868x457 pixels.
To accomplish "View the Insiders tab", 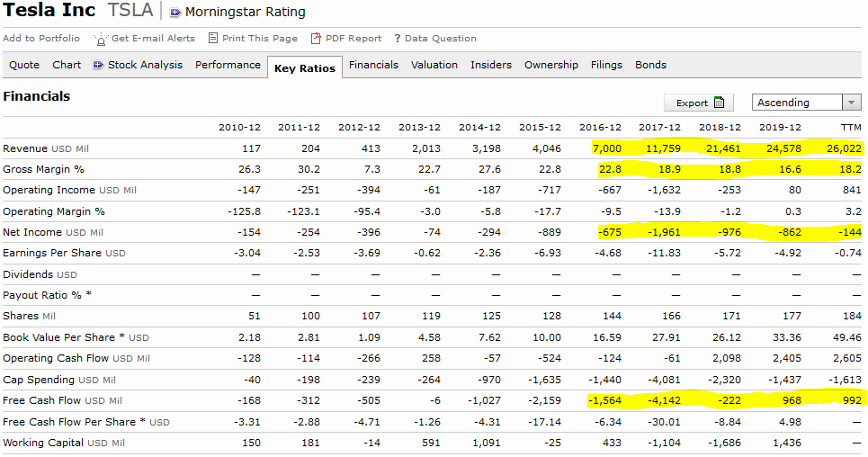I will 491,65.
